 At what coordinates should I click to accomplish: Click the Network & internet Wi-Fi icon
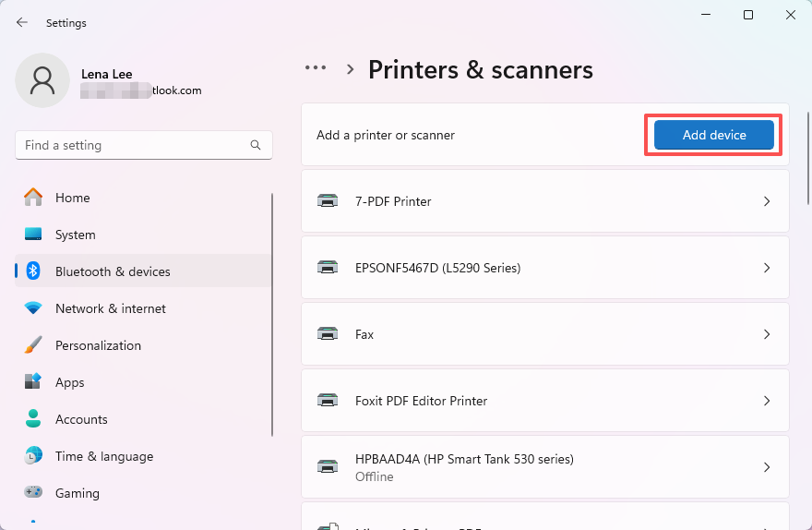tap(33, 308)
